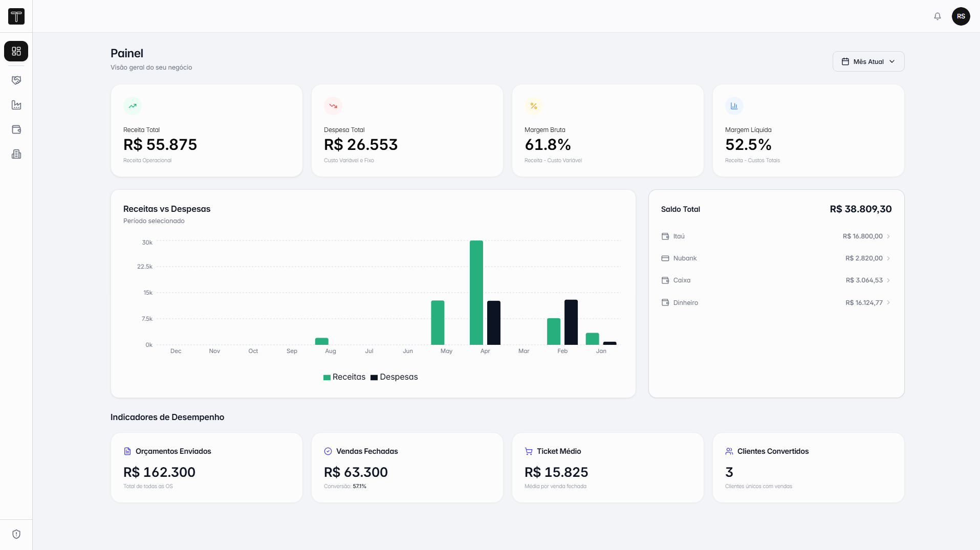Click the Indicadores de Desempenho section heading
The image size is (980, 550).
click(x=167, y=417)
